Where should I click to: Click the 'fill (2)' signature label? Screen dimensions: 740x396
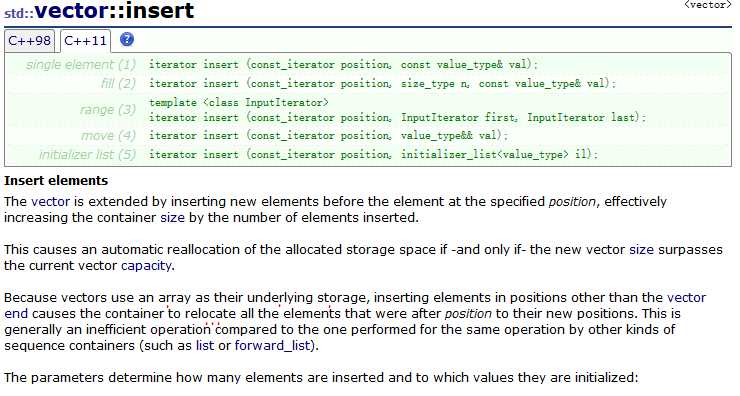pyautogui.click(x=118, y=84)
